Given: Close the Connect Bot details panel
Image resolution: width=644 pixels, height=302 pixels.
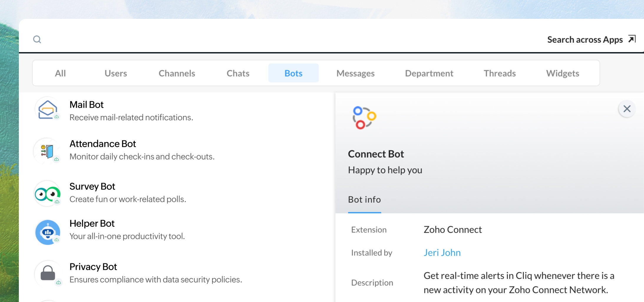Looking at the screenshot, I should pos(627,109).
